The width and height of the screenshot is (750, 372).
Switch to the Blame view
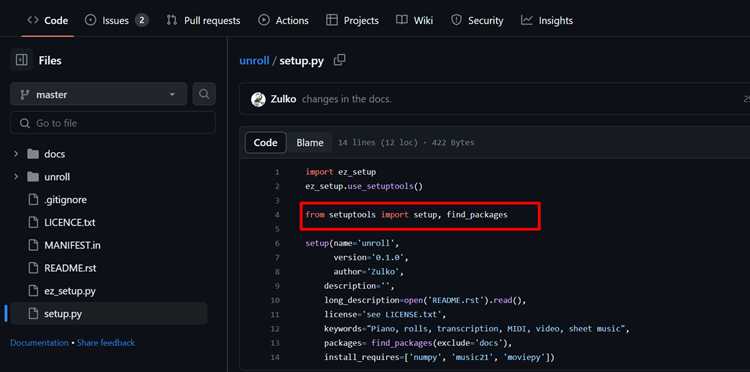click(309, 142)
